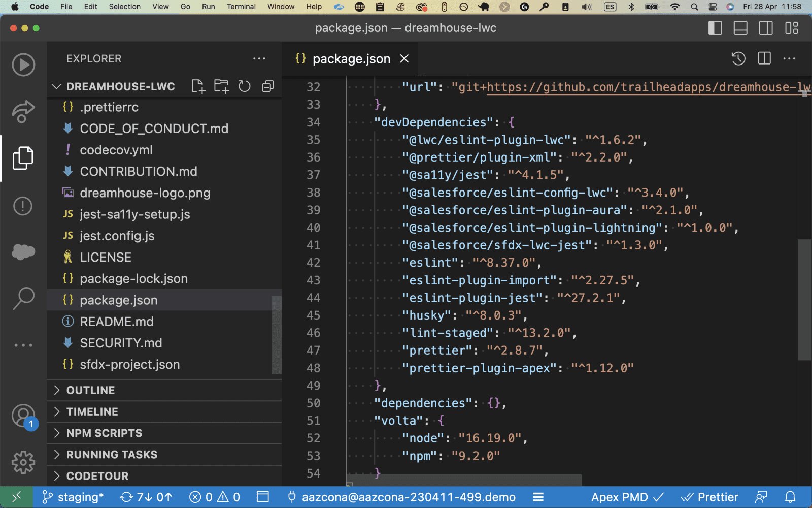The width and height of the screenshot is (812, 508).
Task: Open the Manage gear icon
Action: pyautogui.click(x=23, y=462)
